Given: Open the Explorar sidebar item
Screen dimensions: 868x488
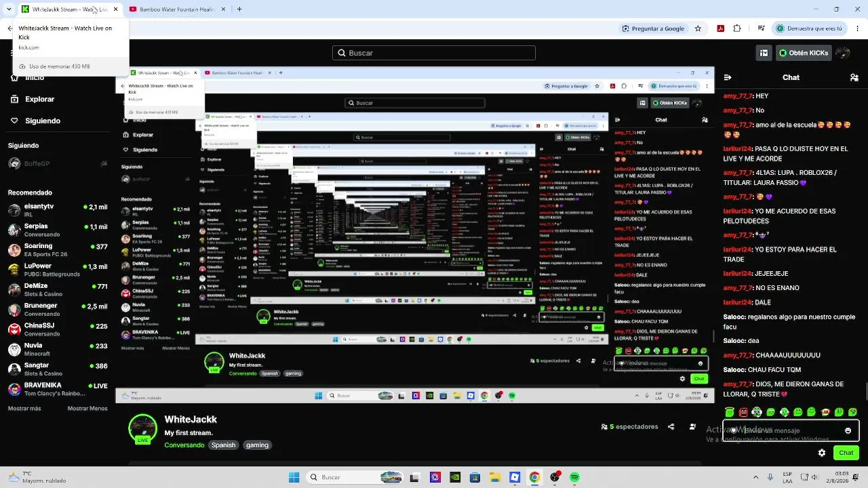Looking at the screenshot, I should [x=32, y=99].
